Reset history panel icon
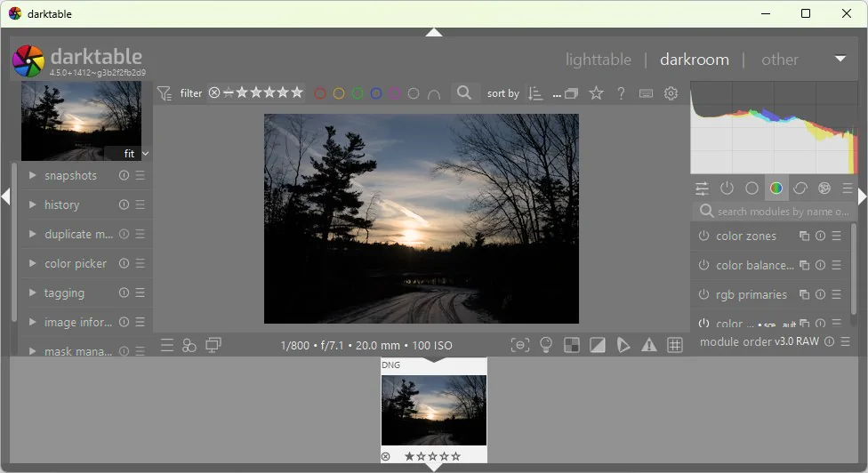868x473 pixels. pos(124,204)
